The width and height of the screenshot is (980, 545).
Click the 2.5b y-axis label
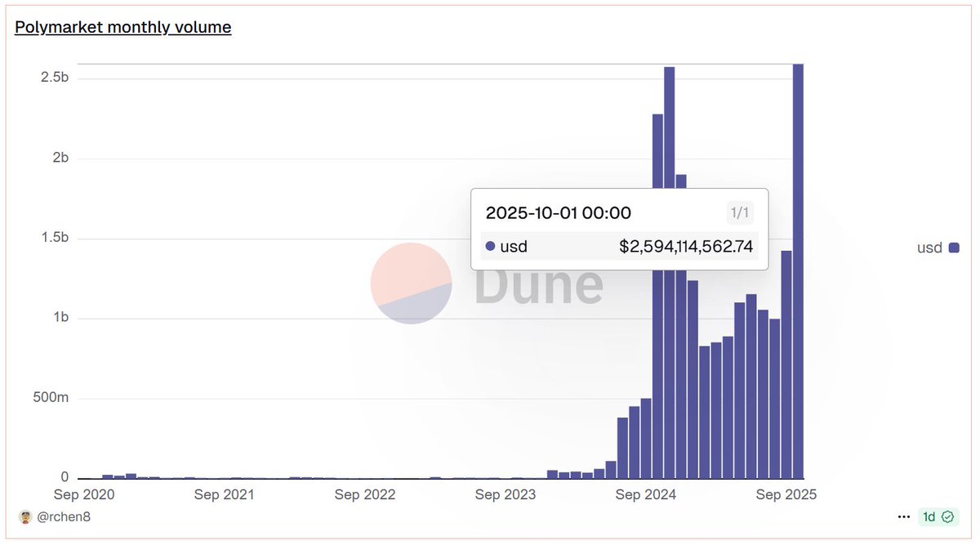coord(55,78)
